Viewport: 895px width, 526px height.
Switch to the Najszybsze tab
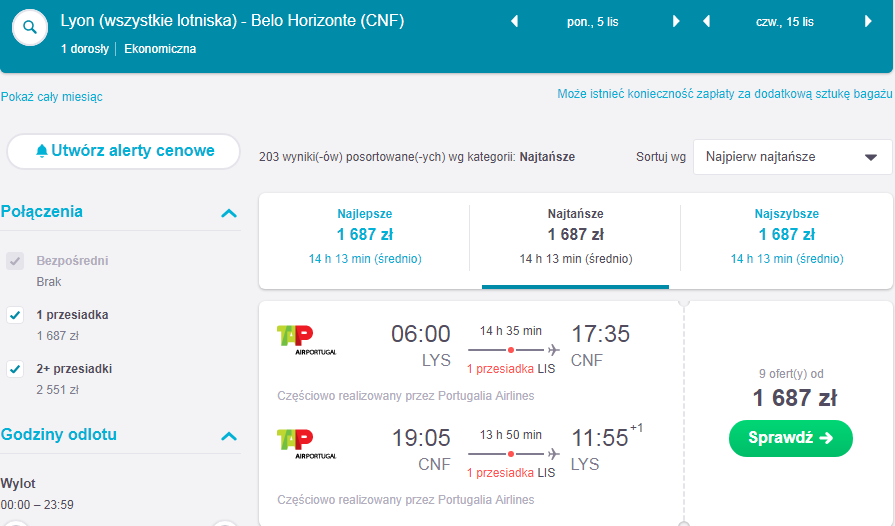787,236
